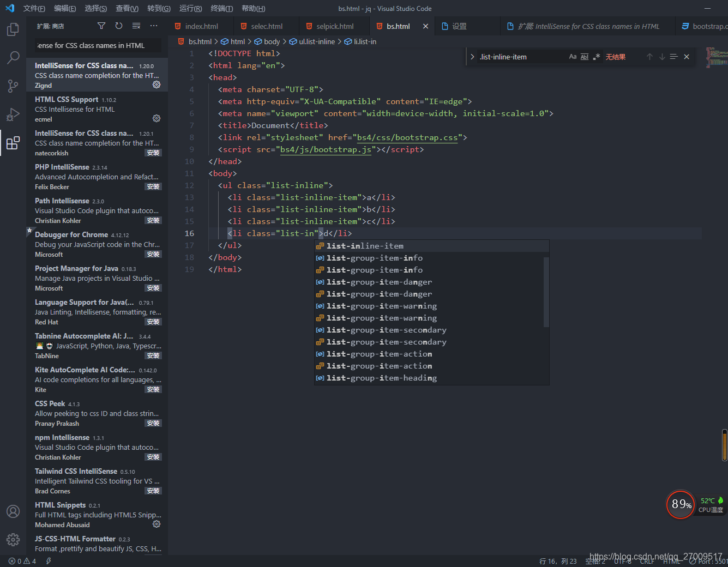The image size is (728, 567).
Task: Switch to IntelliSense for CSS class names extension tab
Action: 588,26
